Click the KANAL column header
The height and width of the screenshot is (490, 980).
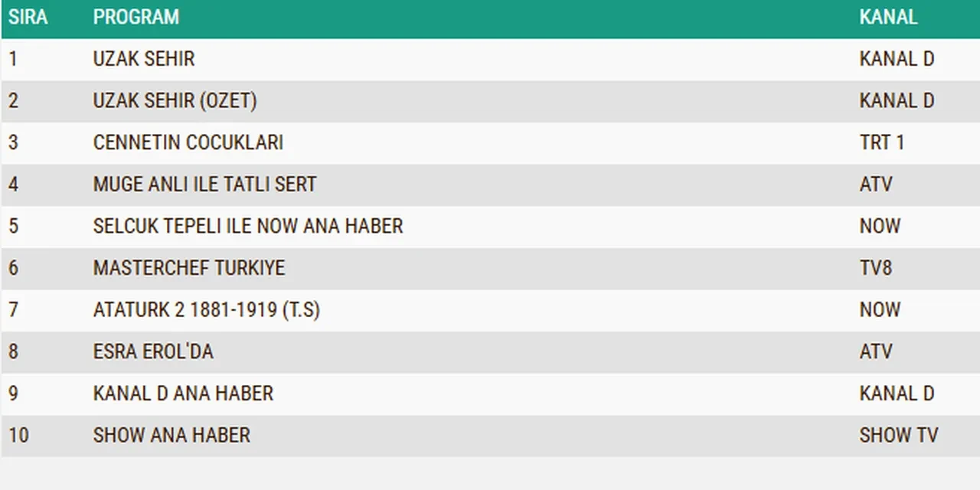(x=888, y=18)
